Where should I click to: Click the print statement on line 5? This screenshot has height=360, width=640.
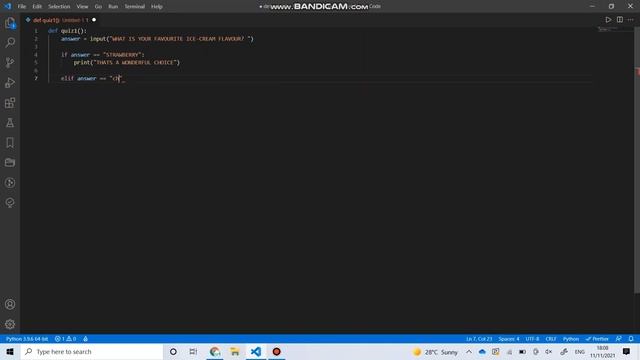coord(127,62)
